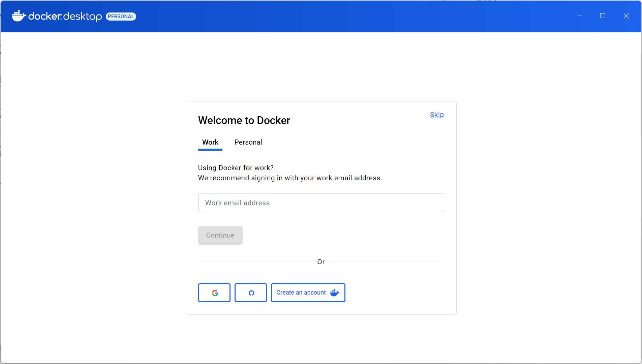Skip the Docker sign-in screen
The image size is (642, 364).
point(436,115)
